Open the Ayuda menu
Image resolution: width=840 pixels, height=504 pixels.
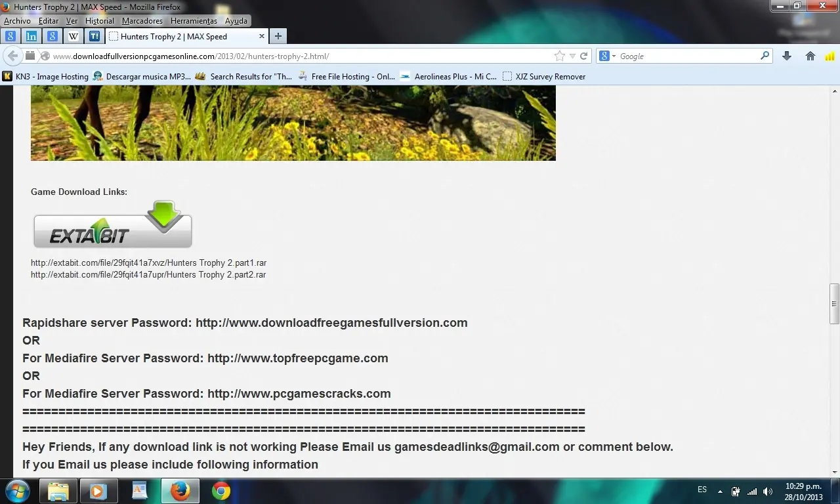236,21
